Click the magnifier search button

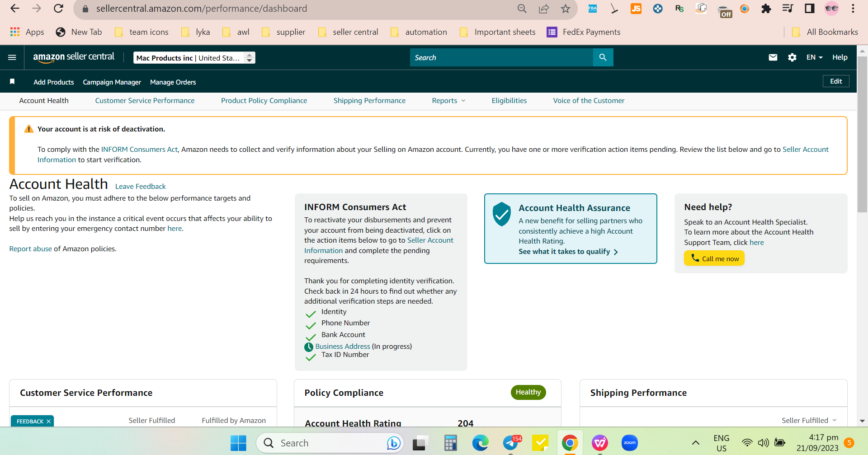pyautogui.click(x=603, y=57)
